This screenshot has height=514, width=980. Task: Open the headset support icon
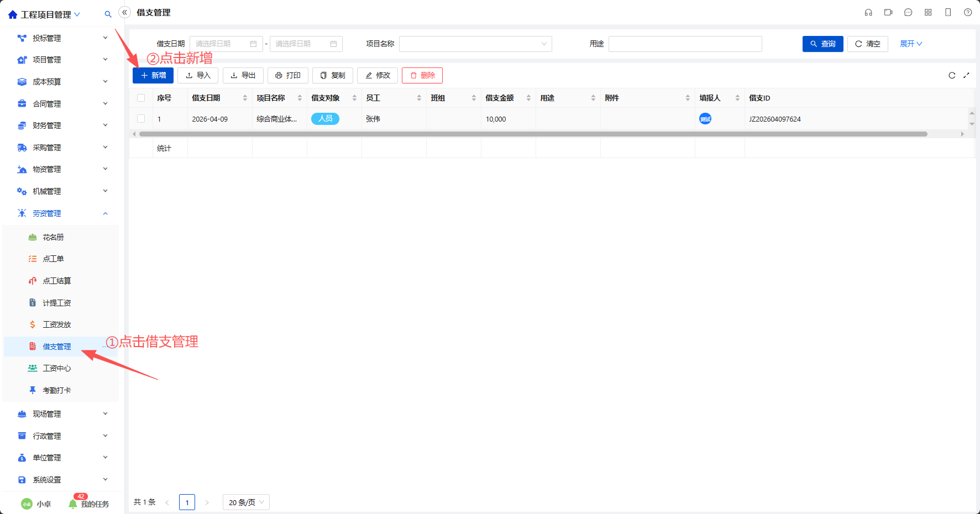click(868, 12)
